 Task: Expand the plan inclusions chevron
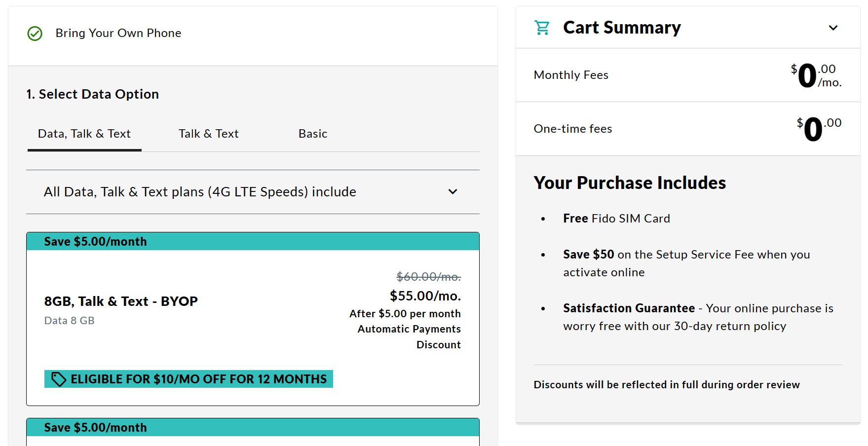453,192
